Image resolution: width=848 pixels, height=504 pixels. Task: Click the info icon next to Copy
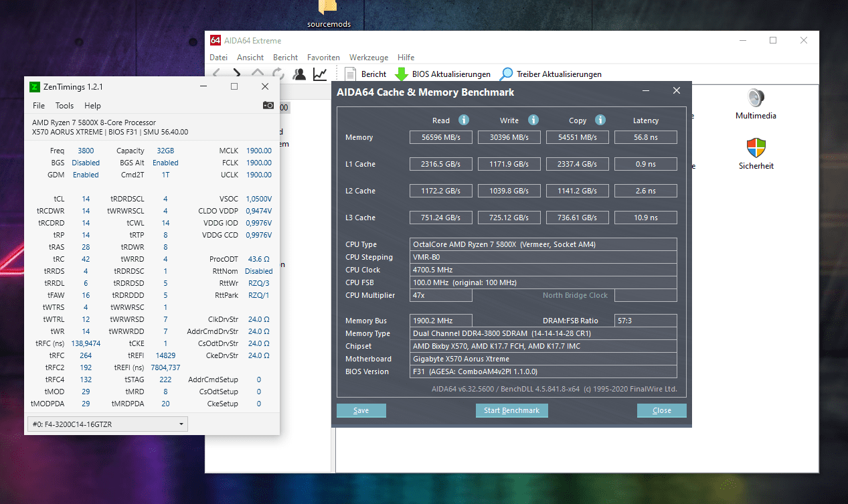click(600, 120)
